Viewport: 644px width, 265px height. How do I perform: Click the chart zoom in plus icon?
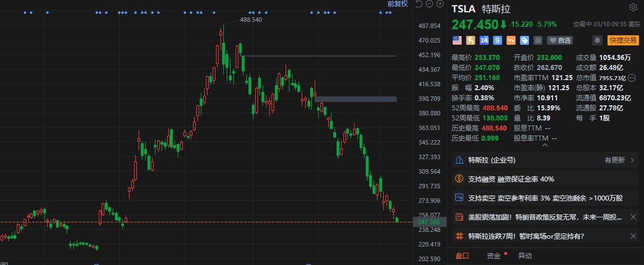pyautogui.click(x=439, y=4)
